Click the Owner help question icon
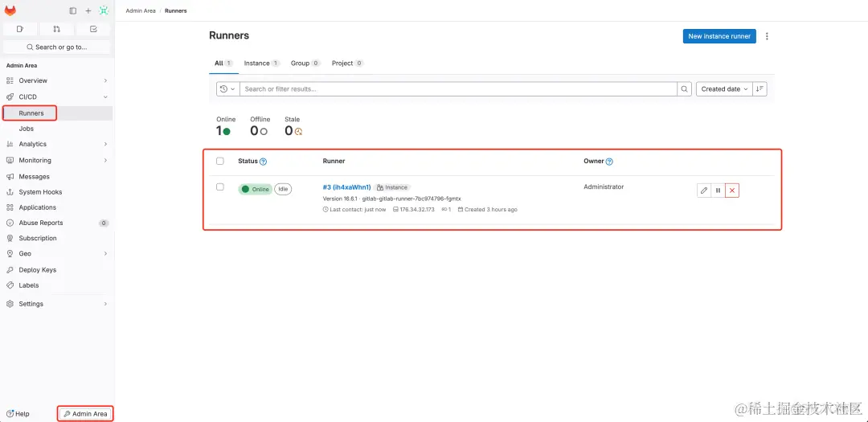The image size is (868, 422). coord(609,162)
